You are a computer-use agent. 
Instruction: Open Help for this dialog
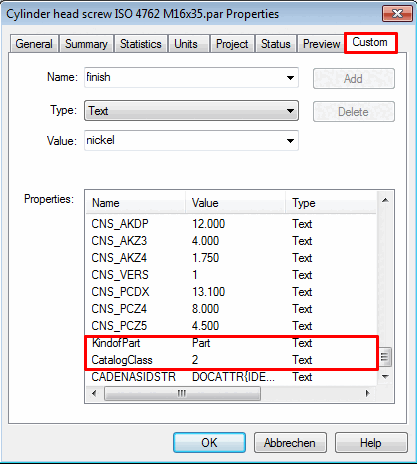371,443
